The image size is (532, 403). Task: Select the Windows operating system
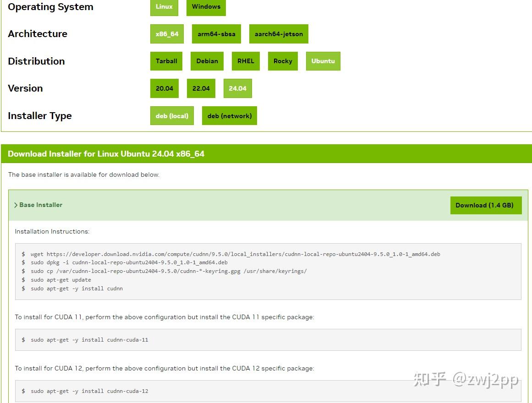coord(206,6)
